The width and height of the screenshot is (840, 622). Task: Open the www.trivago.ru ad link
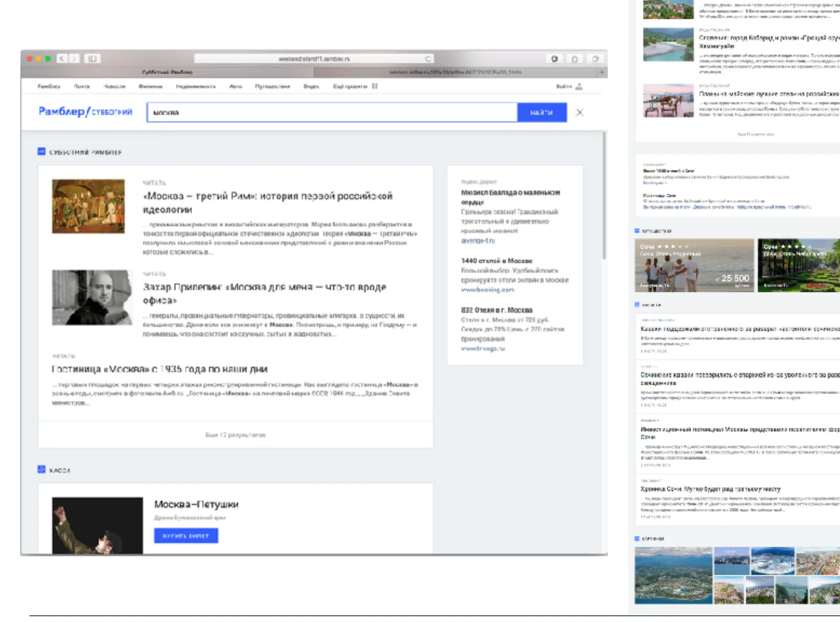[x=483, y=349]
